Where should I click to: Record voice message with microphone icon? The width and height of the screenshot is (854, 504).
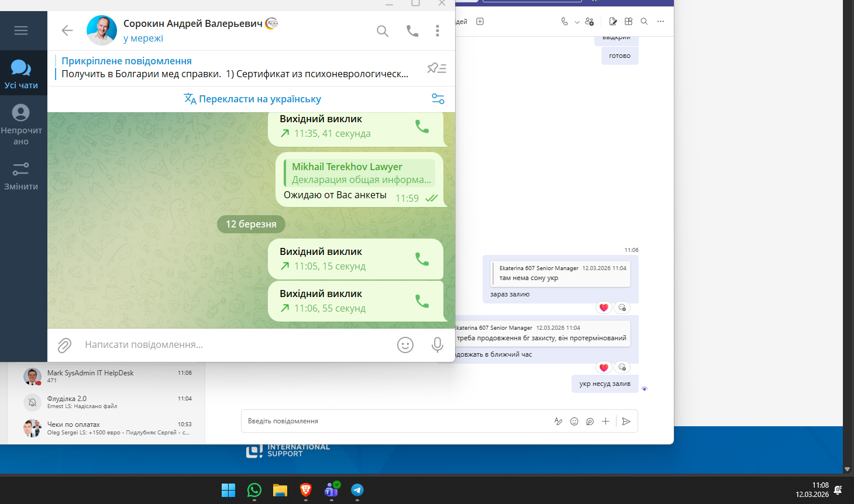437,345
